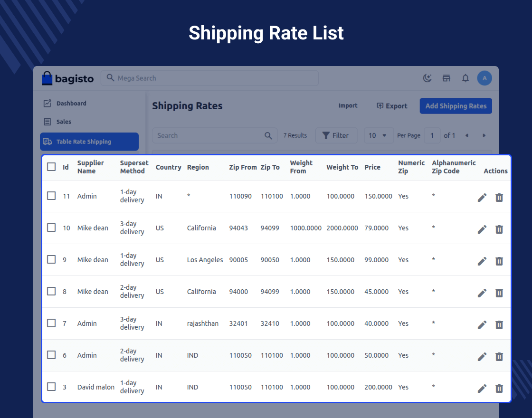Sort by Country column header
The height and width of the screenshot is (418, 532).
pyautogui.click(x=168, y=167)
